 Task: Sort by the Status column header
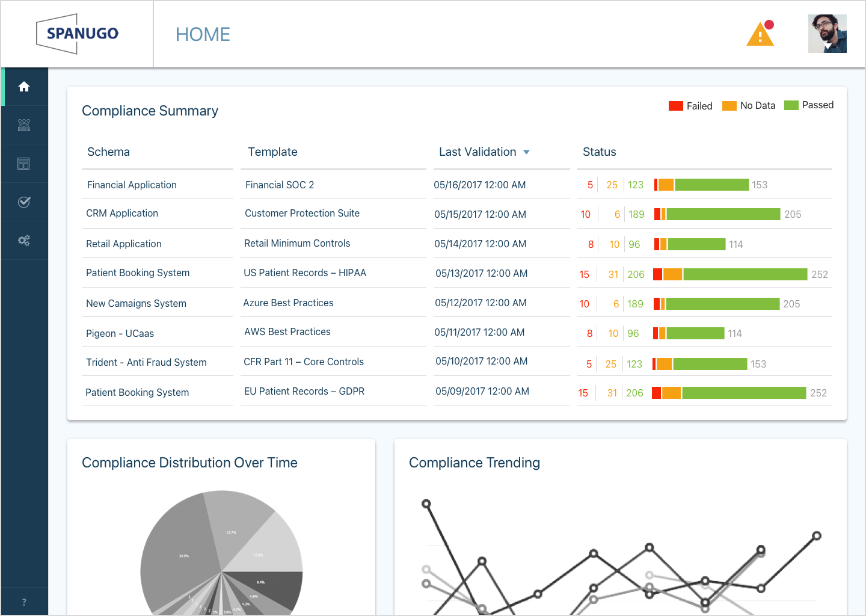[600, 152]
